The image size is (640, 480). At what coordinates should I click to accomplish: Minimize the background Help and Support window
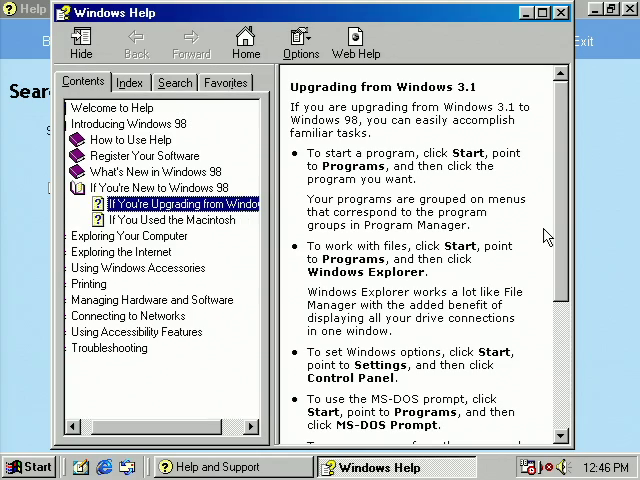click(595, 9)
